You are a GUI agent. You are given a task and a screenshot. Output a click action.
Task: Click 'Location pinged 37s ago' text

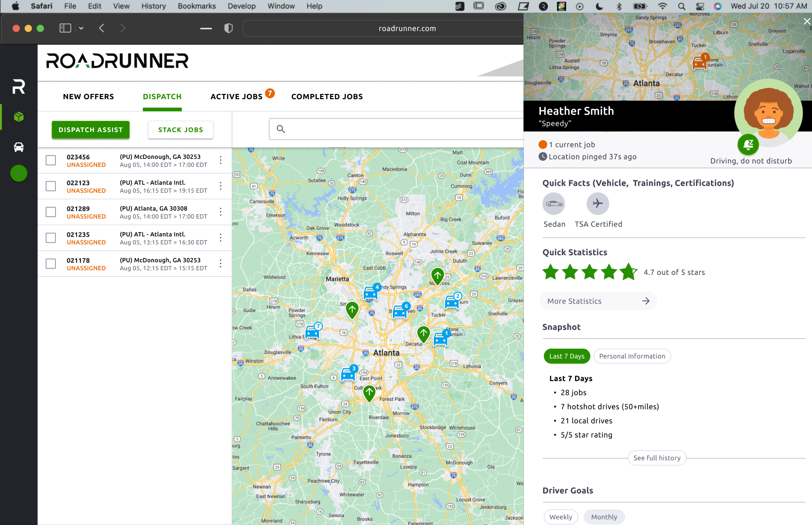pos(593,157)
